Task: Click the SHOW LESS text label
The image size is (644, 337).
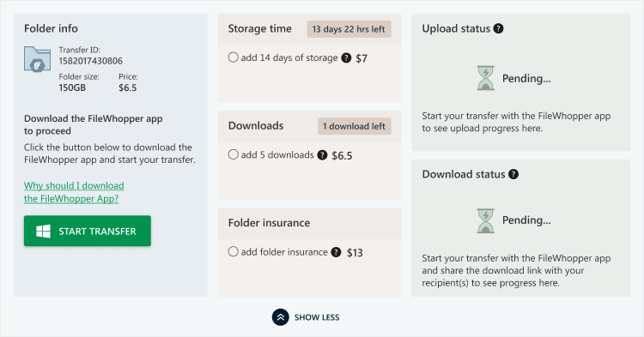Action: click(317, 317)
